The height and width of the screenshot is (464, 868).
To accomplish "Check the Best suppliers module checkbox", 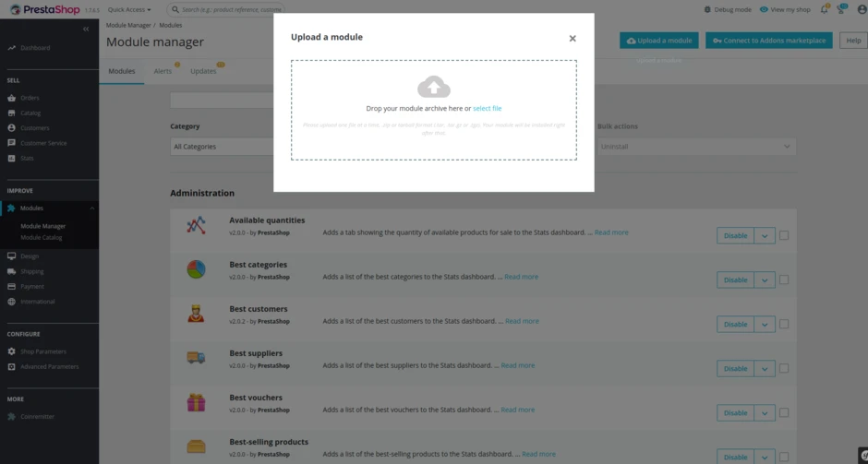I will click(x=784, y=368).
